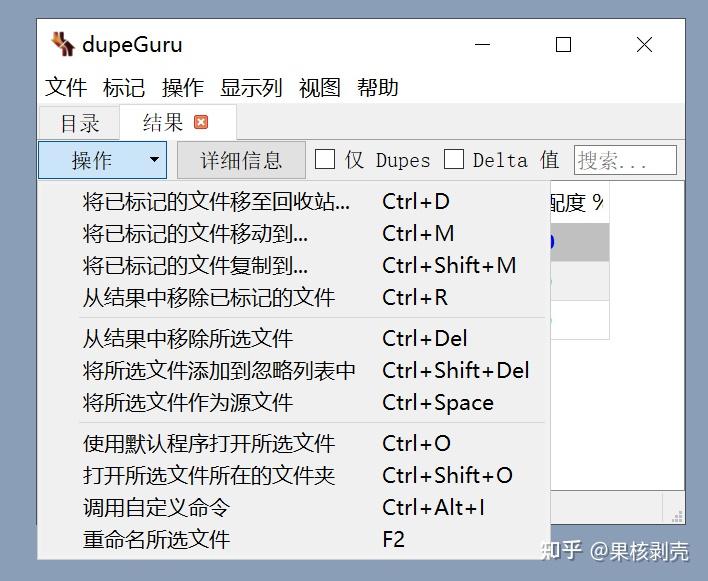Focus the 搜索 input field
This screenshot has width=708, height=581.
(x=625, y=160)
